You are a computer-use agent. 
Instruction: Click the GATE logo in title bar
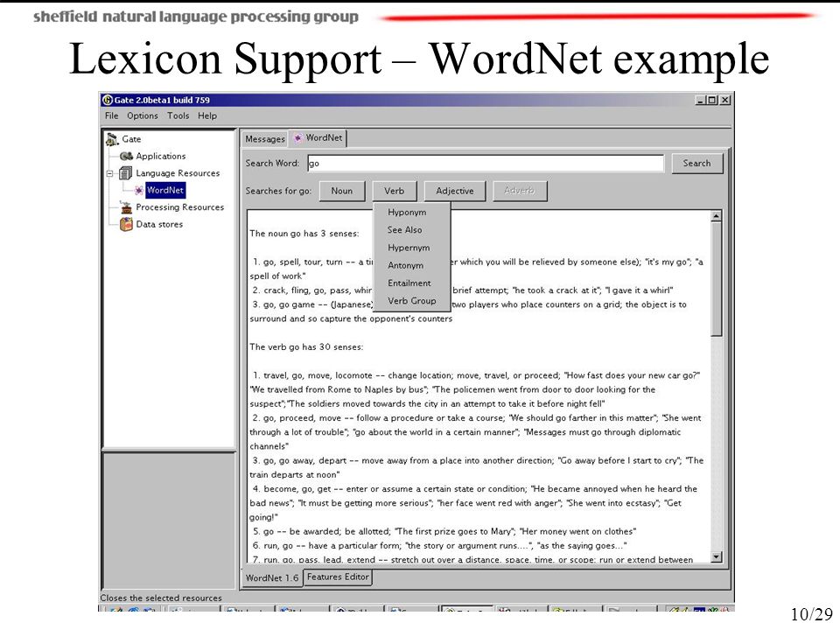(x=107, y=100)
